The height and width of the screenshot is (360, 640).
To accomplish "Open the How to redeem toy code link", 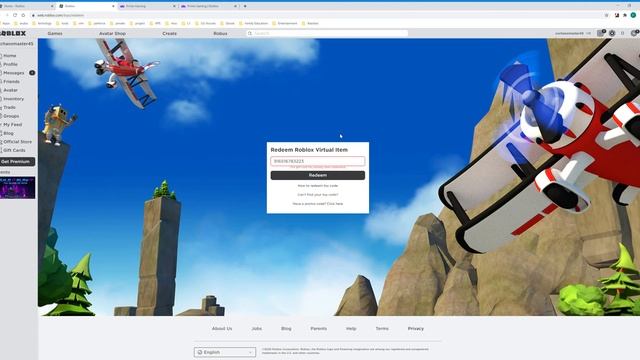I will pyautogui.click(x=318, y=186).
